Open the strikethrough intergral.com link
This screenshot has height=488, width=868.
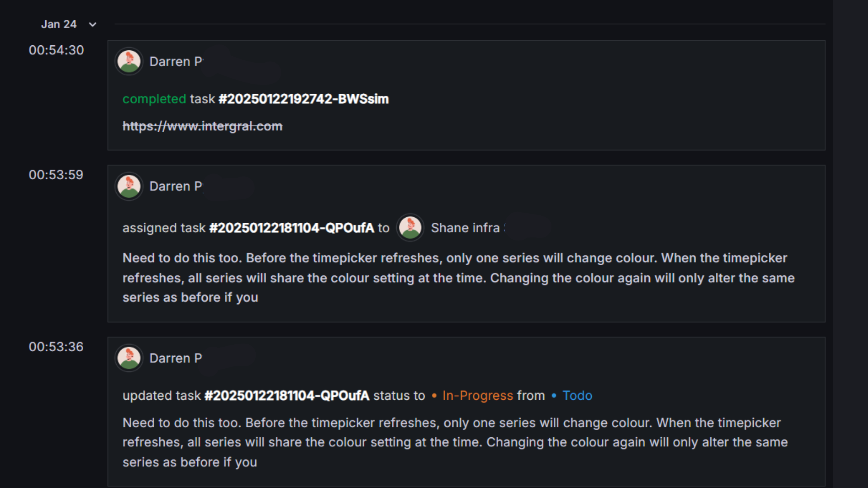click(202, 126)
